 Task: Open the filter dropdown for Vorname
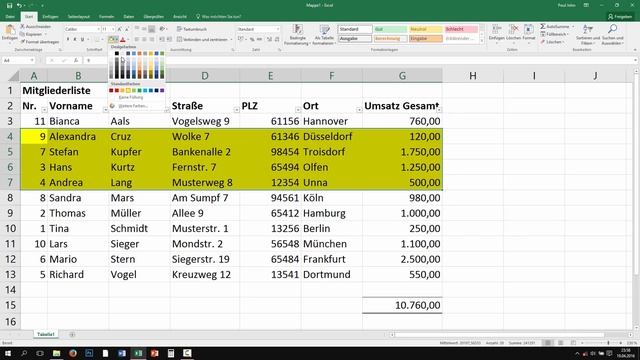(105, 110)
